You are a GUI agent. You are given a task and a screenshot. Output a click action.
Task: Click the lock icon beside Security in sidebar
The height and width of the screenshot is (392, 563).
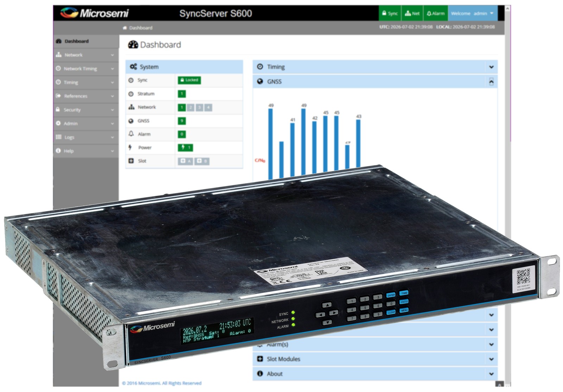click(58, 109)
